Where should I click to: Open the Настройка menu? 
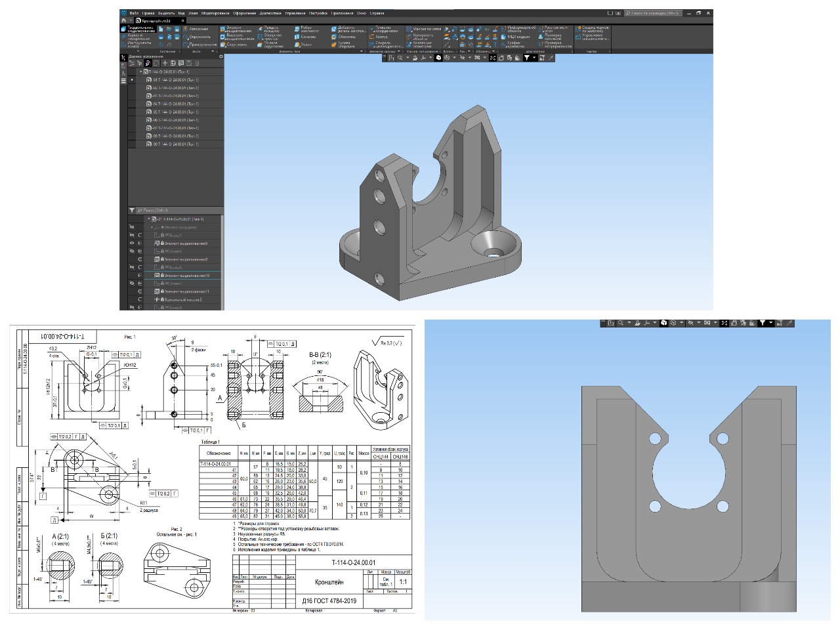pos(318,13)
